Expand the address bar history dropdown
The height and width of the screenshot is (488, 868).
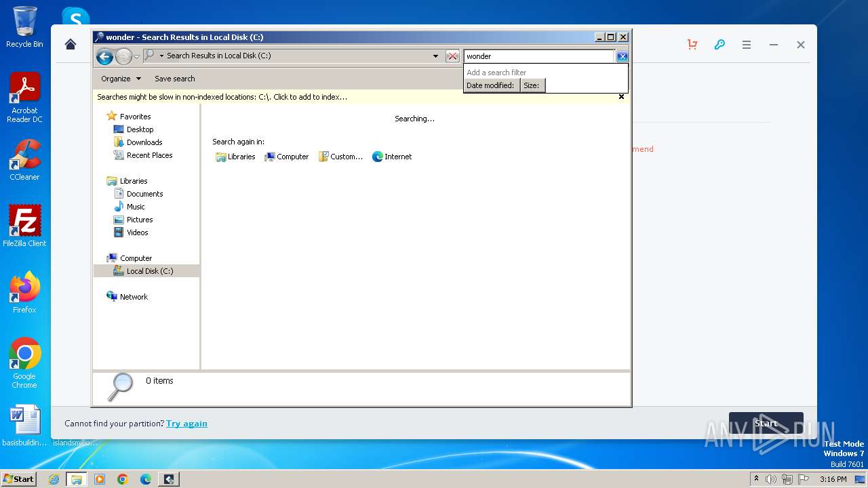pyautogui.click(x=435, y=56)
